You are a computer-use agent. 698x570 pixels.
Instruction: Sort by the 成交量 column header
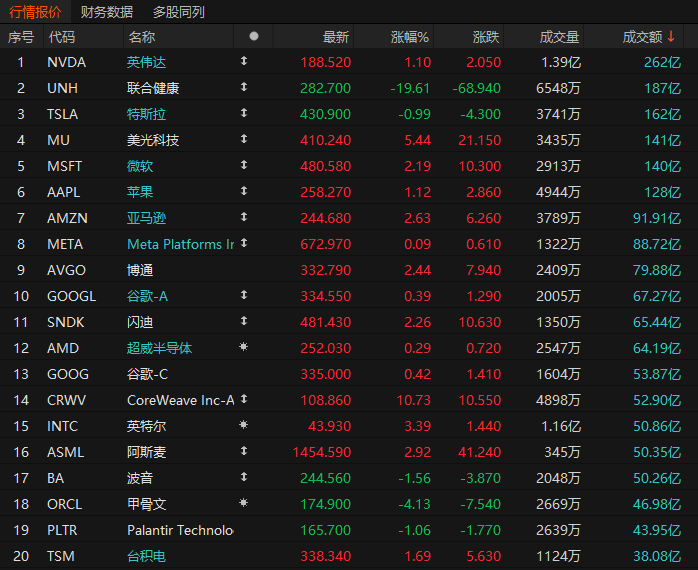tap(559, 37)
